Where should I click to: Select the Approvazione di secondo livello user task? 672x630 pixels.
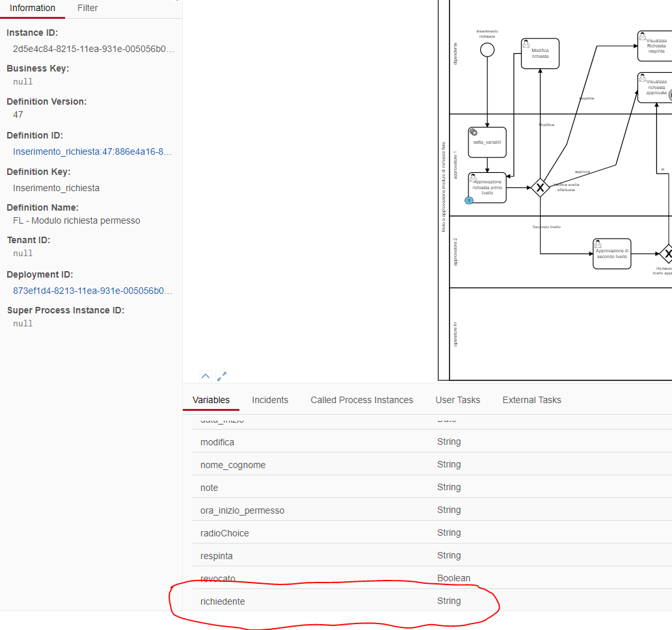coord(612,253)
